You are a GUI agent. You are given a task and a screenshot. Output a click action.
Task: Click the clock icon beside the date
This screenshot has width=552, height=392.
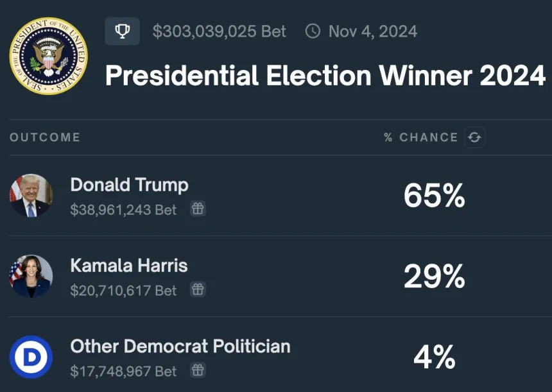pyautogui.click(x=313, y=31)
